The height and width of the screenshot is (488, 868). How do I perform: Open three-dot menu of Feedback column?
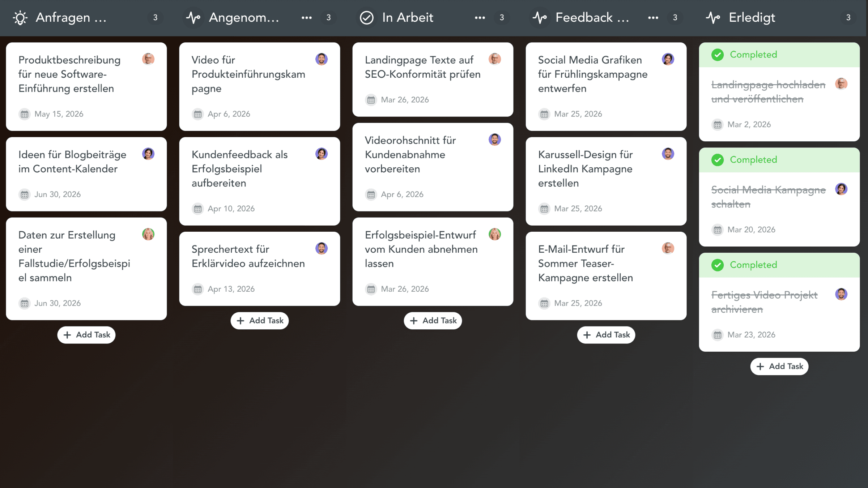[653, 18]
